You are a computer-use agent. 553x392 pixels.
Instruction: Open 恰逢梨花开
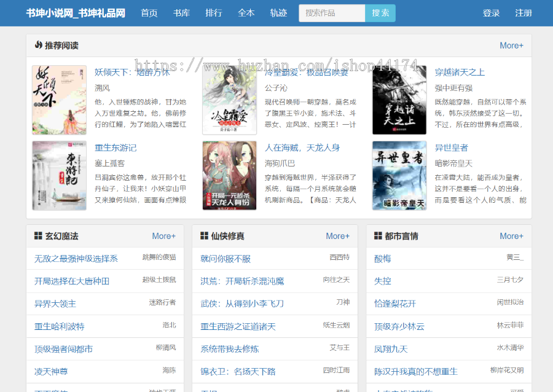[x=395, y=304]
